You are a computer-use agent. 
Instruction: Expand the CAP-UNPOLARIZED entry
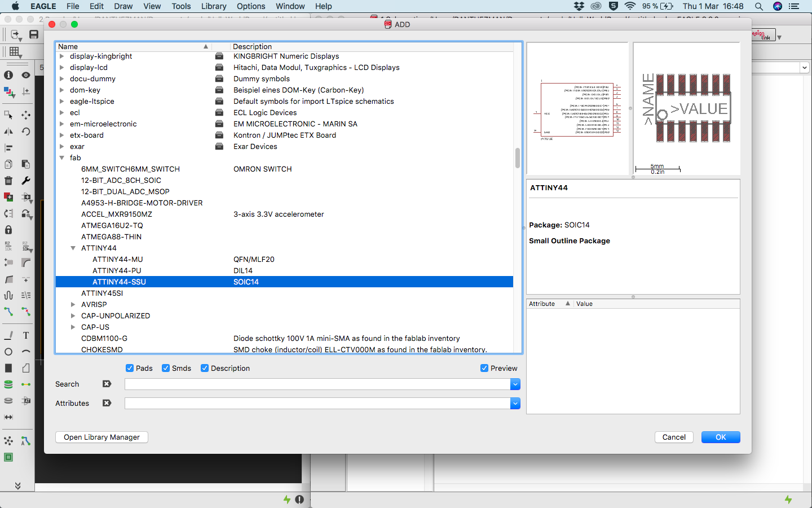(73, 316)
